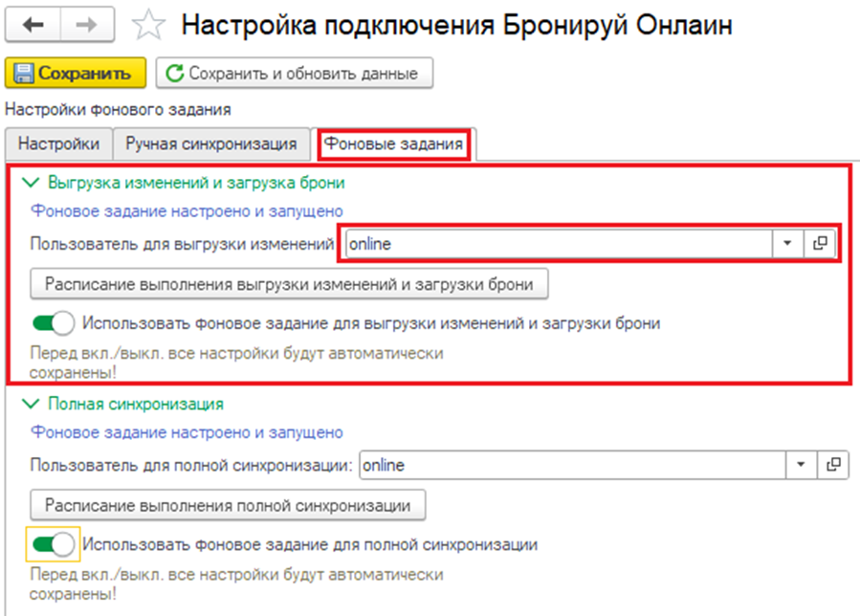Viewport: 860px width, 616px height.
Task: Click the page title Настройка подключения Бронируй Онлайн
Action: click(x=457, y=25)
